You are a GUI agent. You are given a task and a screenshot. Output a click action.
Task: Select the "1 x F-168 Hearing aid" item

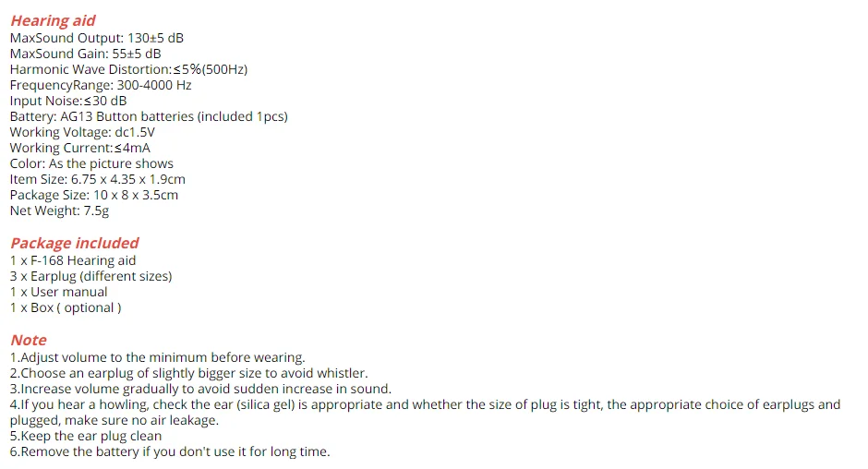73,260
